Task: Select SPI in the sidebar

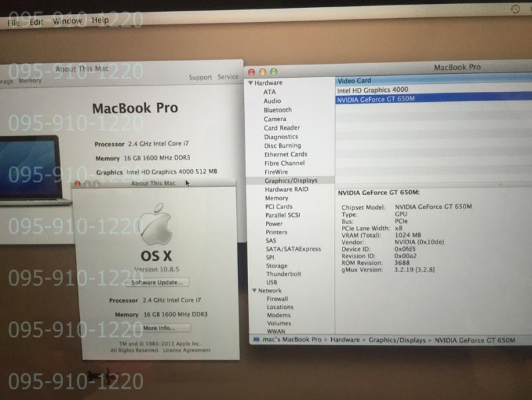Action: coord(270,258)
